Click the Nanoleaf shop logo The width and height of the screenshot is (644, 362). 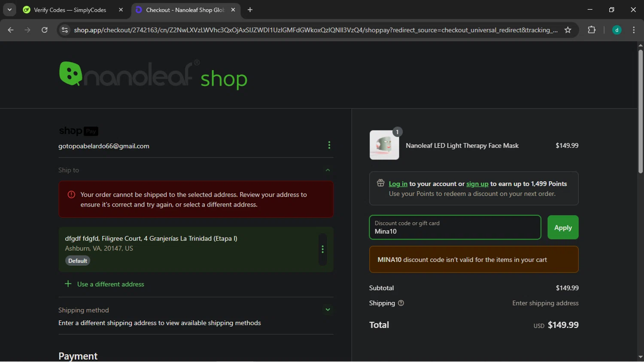153,75
